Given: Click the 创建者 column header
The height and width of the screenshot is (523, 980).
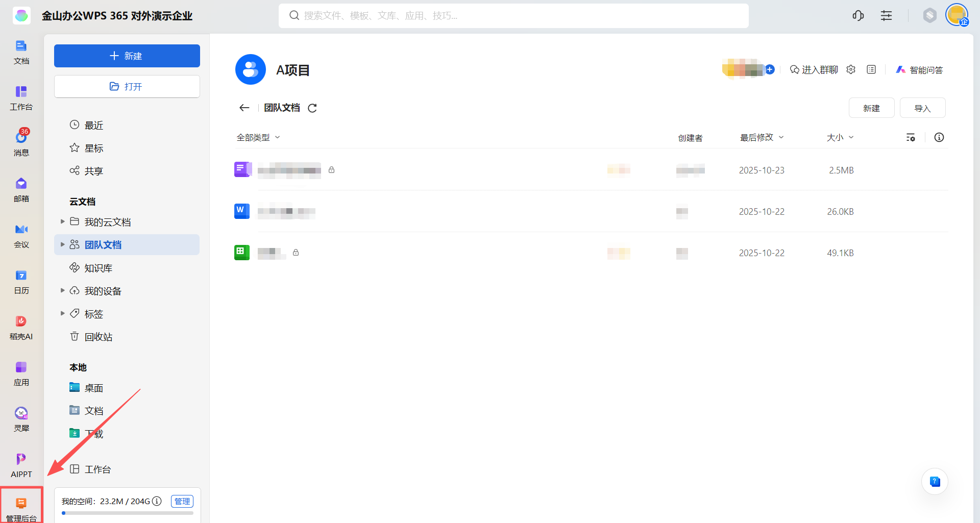Looking at the screenshot, I should point(690,138).
